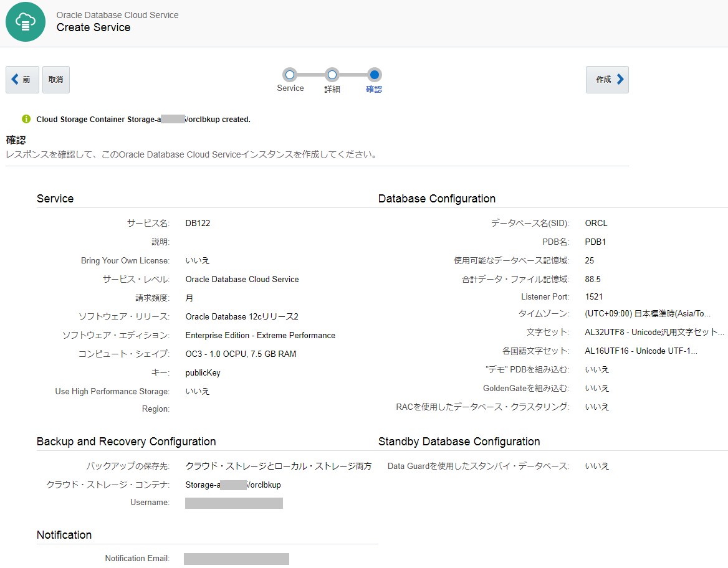This screenshot has width=728, height=568.
Task: Click the cloud storage container value ending /orclbkup
Action: [x=233, y=485]
